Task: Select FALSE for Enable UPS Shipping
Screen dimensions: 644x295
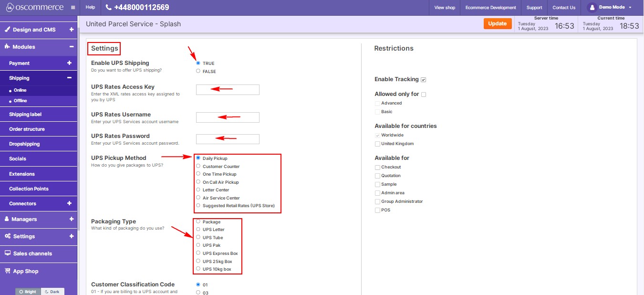Action: pos(198,71)
